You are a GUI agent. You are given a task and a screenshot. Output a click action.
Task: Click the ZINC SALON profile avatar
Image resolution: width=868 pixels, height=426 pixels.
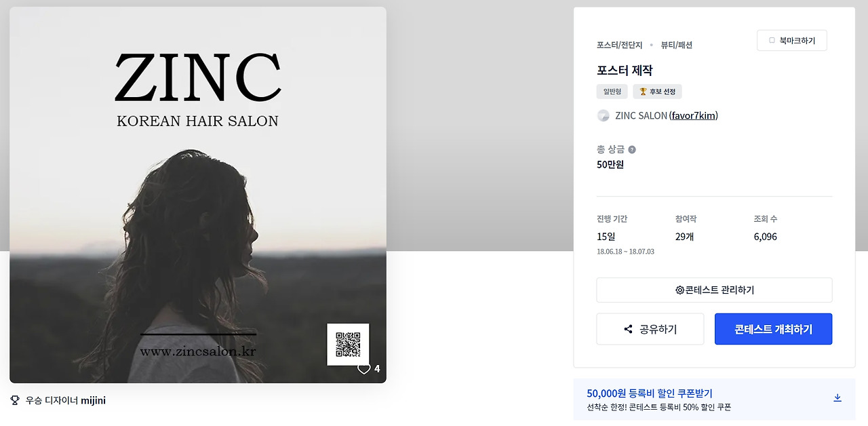[603, 115]
